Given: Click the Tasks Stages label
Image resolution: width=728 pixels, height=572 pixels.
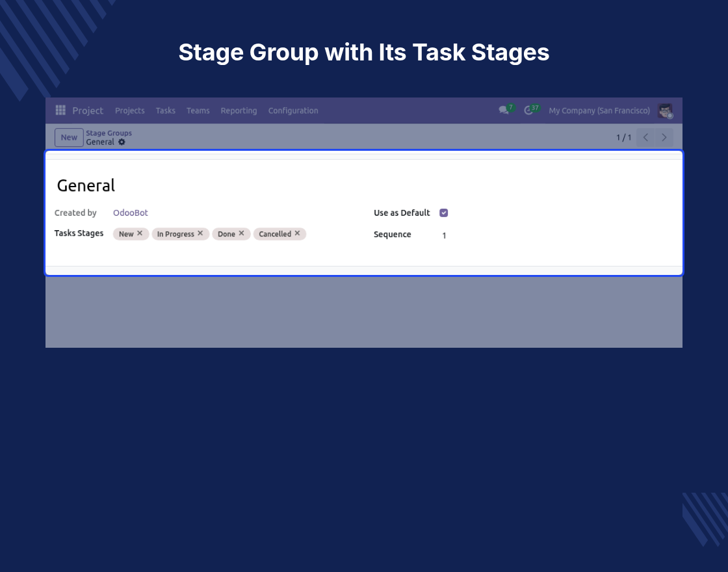Looking at the screenshot, I should [79, 233].
